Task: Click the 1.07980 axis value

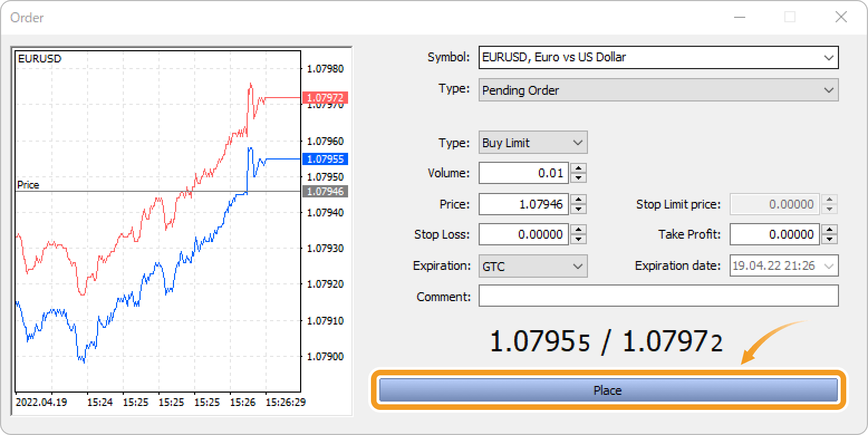Action: pos(325,69)
